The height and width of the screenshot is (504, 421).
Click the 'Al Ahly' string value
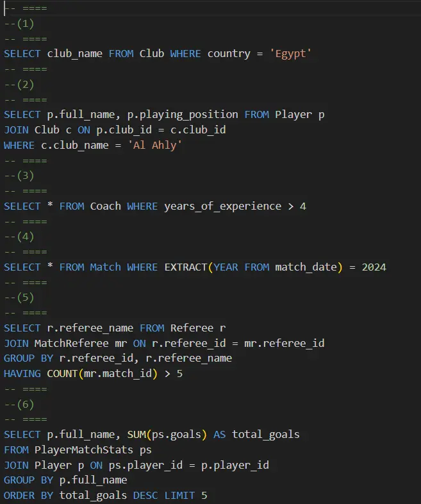pos(155,146)
